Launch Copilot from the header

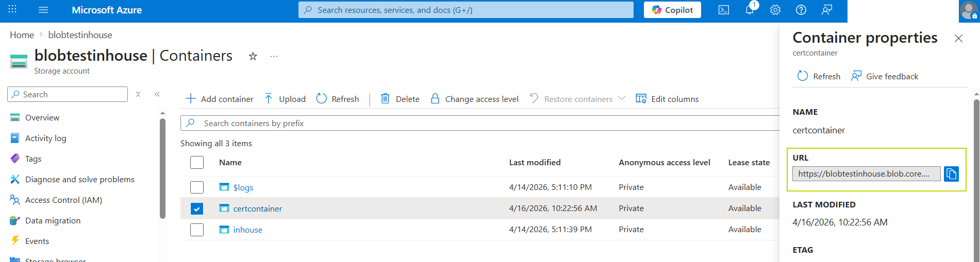tap(672, 10)
